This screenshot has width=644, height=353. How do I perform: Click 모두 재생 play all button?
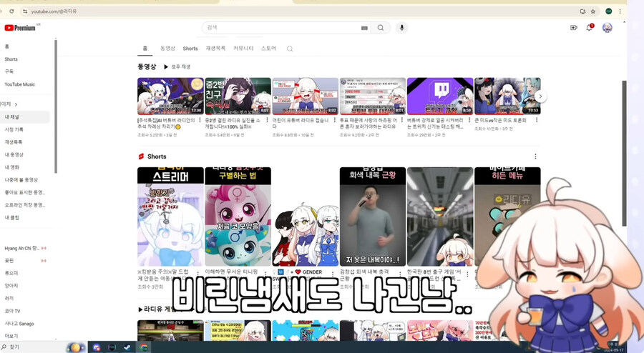coord(177,66)
